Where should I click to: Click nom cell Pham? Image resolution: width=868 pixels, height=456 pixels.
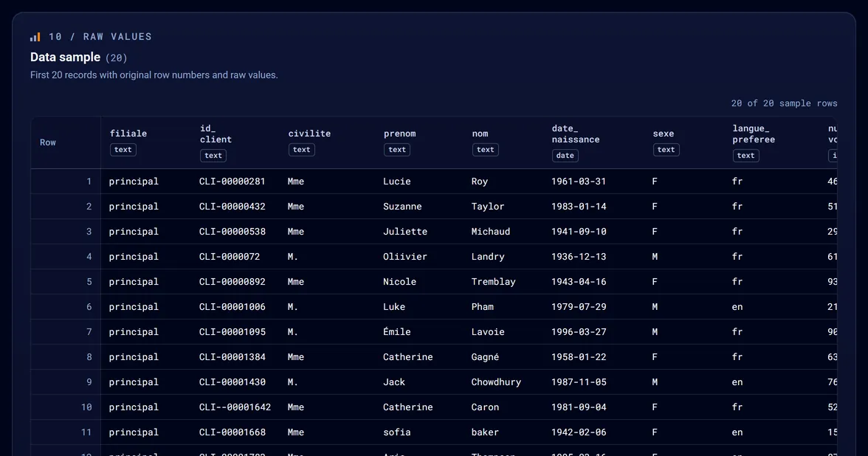click(x=482, y=307)
